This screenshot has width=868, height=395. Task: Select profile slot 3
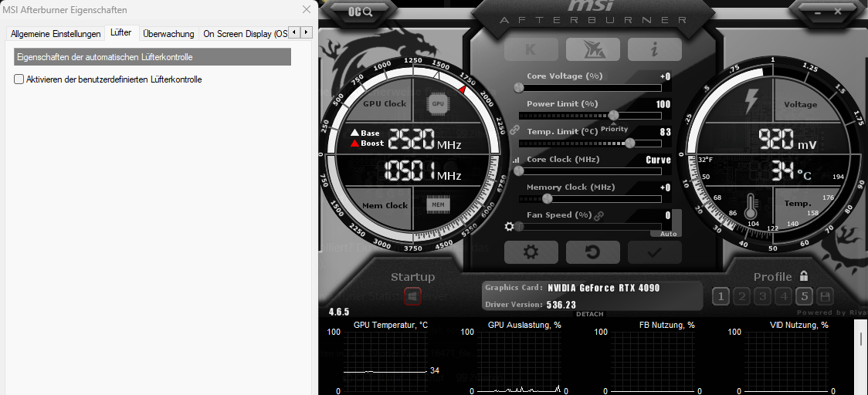762,297
